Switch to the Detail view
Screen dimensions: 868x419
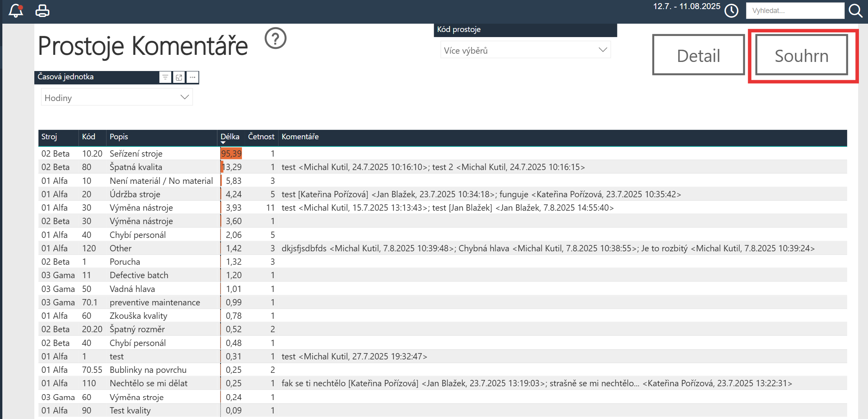point(698,55)
